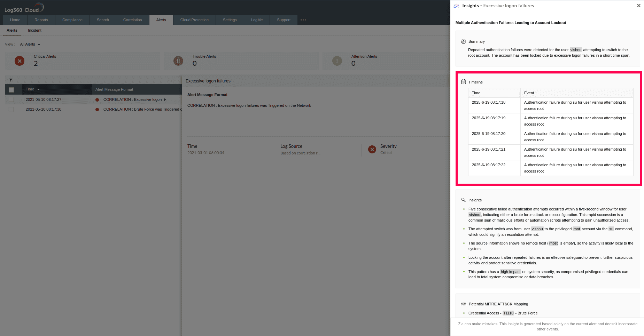Screen dimensions: 644x336
Task: Open the overflow menu with three dots in navigation
Action: pos(303,20)
